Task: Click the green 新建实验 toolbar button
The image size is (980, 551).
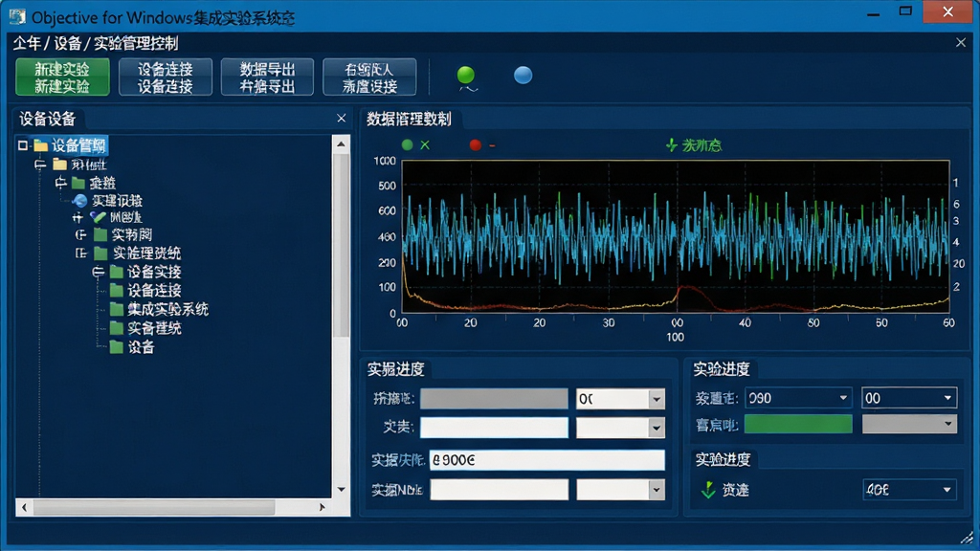Action: [62, 77]
